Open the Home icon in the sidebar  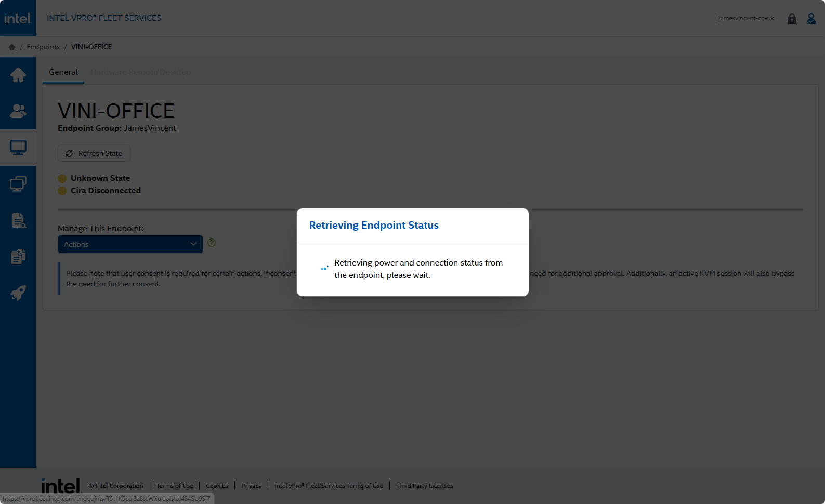18,75
